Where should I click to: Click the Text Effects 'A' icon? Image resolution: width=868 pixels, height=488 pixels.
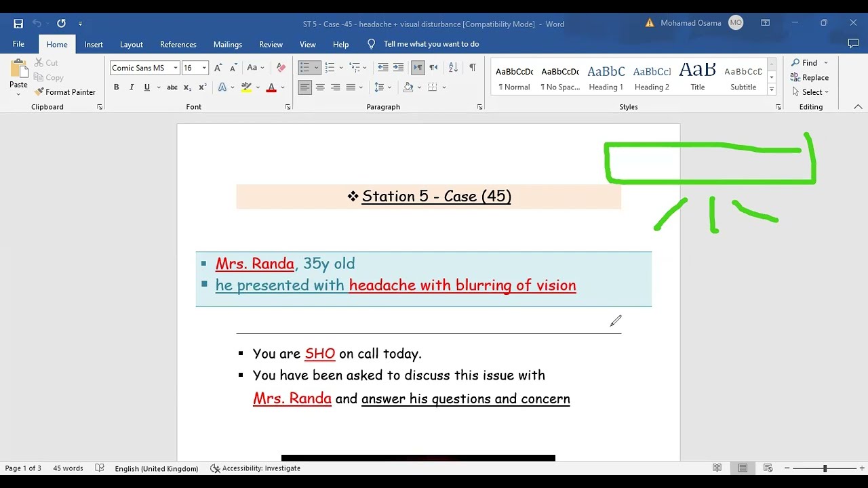tap(222, 87)
